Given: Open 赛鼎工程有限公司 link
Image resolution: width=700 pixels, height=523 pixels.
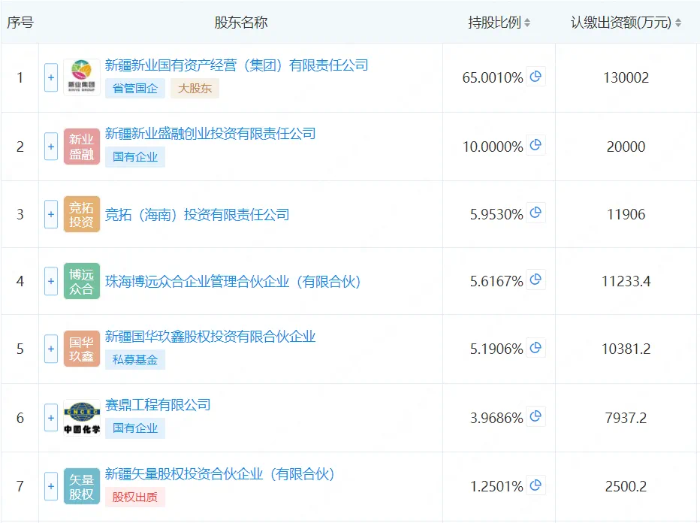Looking at the screenshot, I should 158,405.
